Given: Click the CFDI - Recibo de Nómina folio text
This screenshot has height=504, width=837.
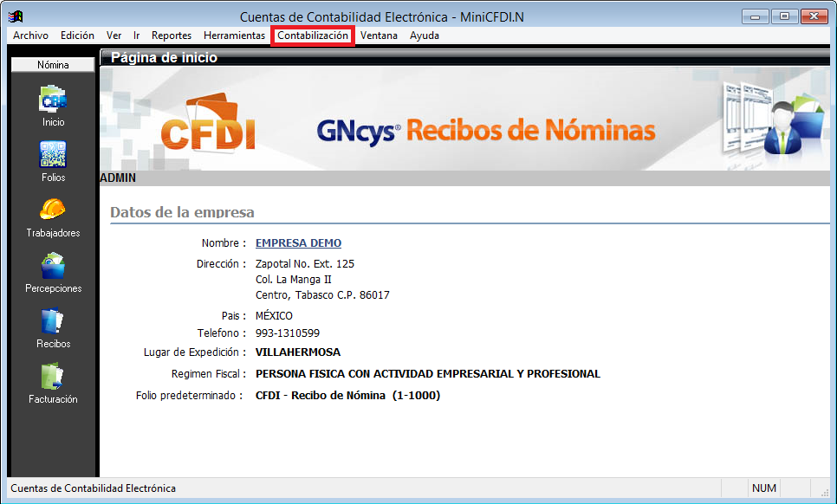Looking at the screenshot, I should pyautogui.click(x=348, y=395).
